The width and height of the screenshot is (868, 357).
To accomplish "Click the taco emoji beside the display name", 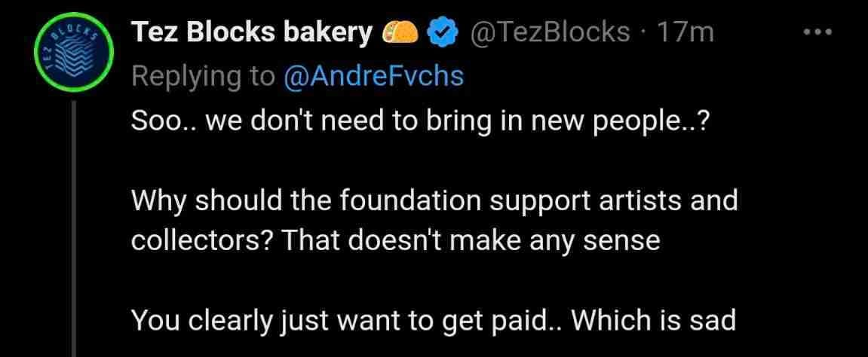I will click(401, 32).
